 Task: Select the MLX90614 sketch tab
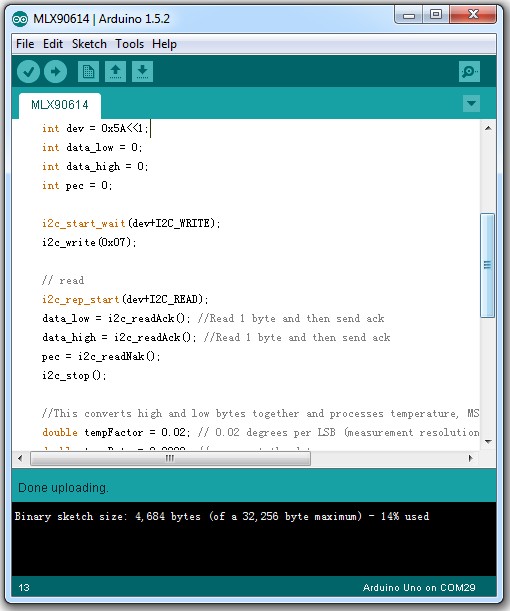[60, 105]
